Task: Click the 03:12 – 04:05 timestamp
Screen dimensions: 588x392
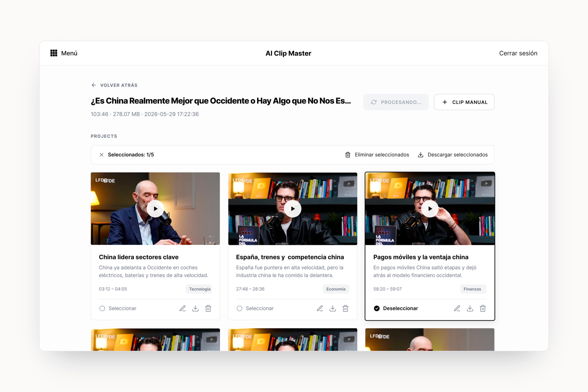Action: (x=113, y=289)
